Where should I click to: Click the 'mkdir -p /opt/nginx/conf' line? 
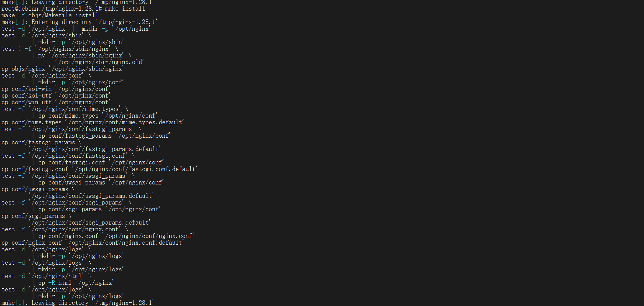(81, 82)
